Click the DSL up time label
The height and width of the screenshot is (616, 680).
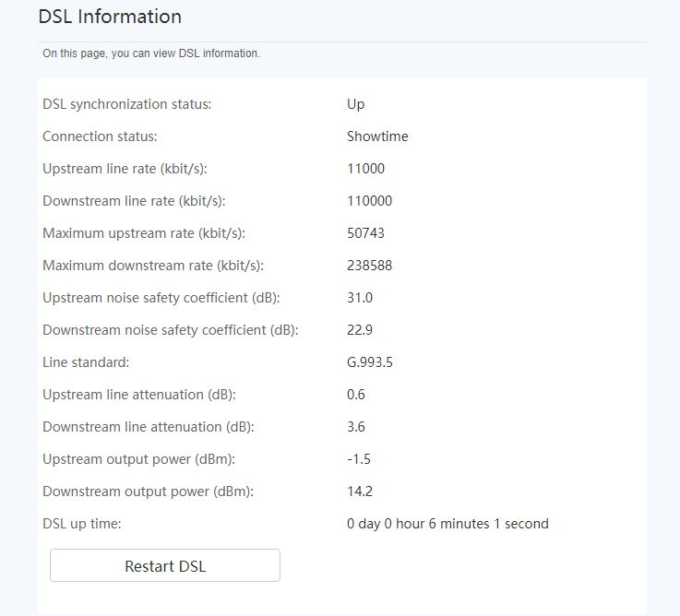[82, 524]
